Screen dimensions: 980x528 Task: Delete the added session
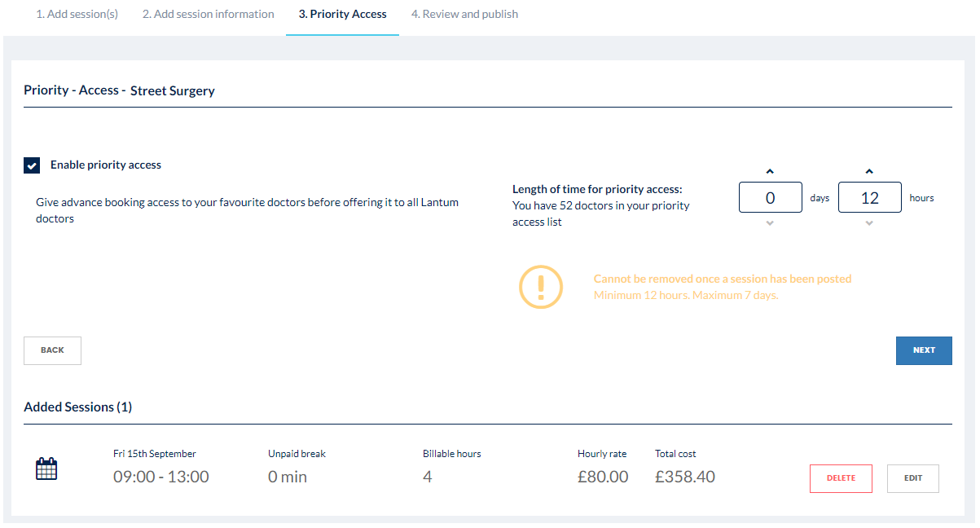[841, 478]
